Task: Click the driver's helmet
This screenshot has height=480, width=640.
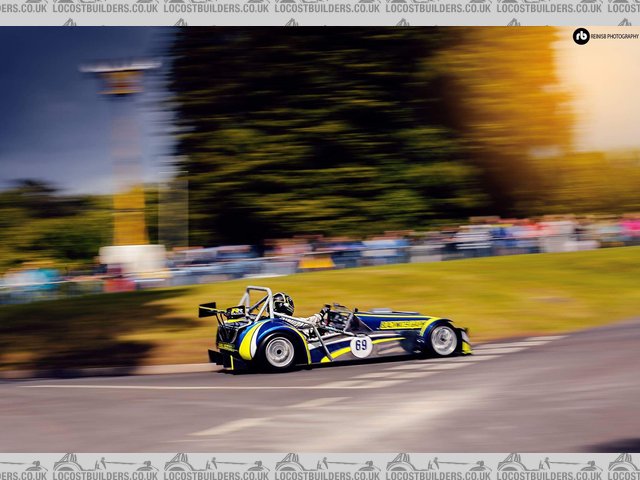Action: 283,303
